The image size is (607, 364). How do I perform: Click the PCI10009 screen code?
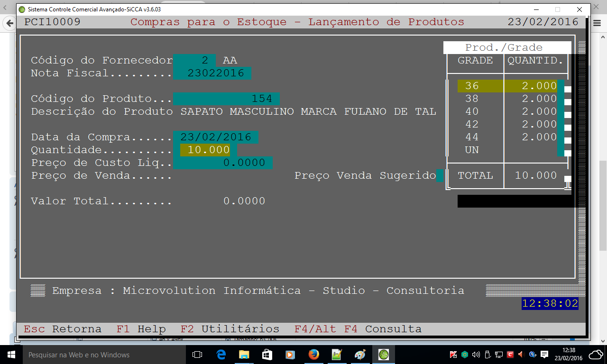click(x=52, y=22)
